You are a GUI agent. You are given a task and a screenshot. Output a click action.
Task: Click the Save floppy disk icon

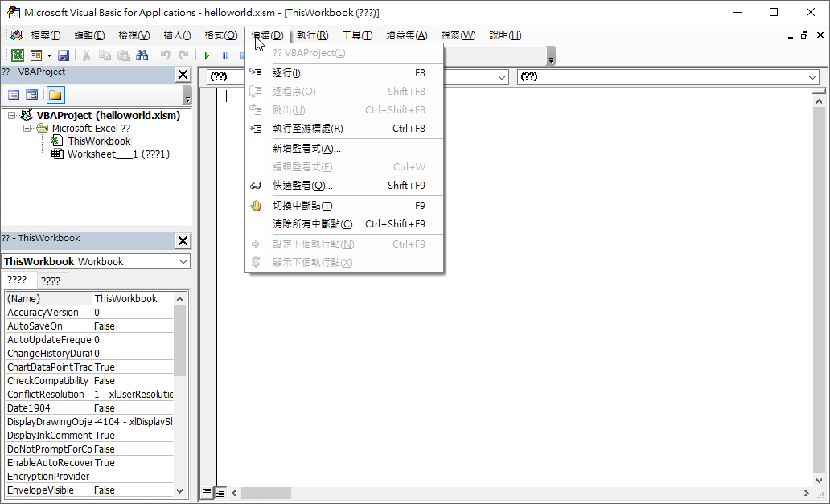(63, 55)
